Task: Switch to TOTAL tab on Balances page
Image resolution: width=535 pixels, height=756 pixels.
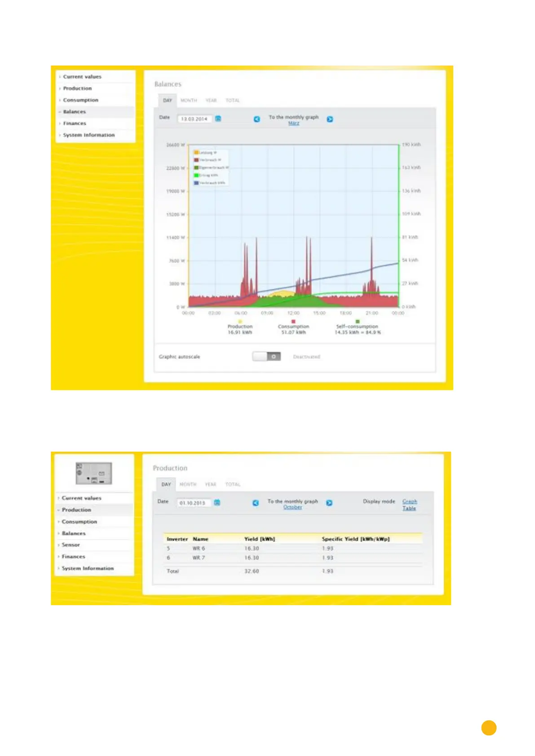Action: point(233,101)
